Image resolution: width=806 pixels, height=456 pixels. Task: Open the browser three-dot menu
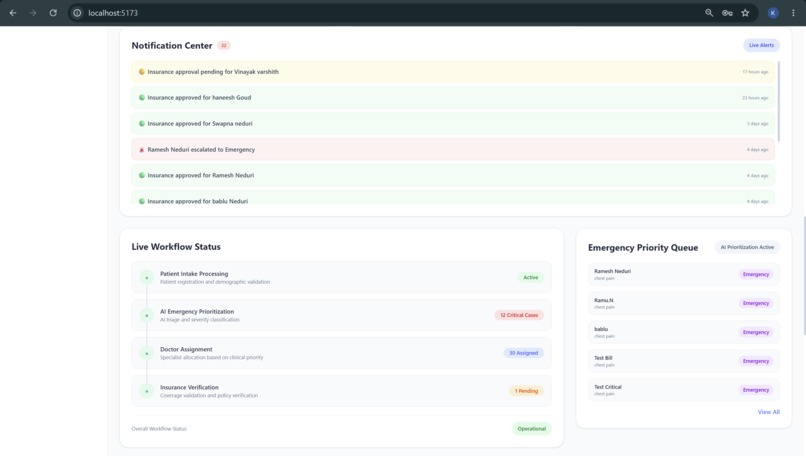pos(793,13)
